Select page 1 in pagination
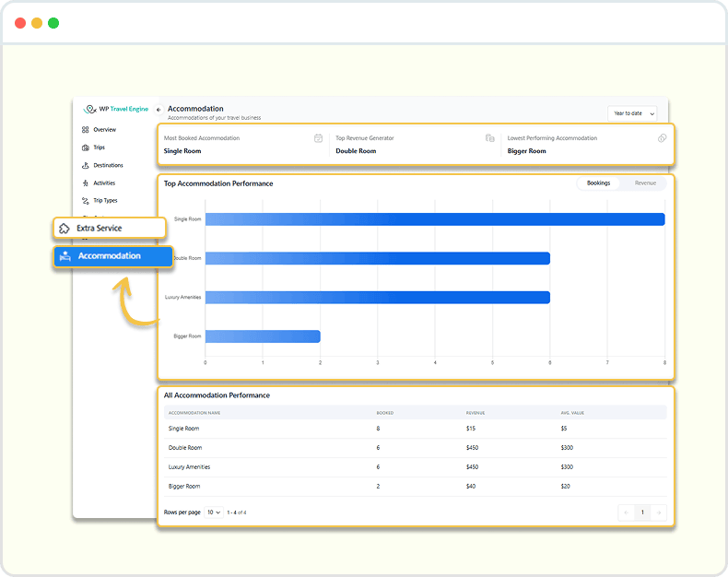 642,512
